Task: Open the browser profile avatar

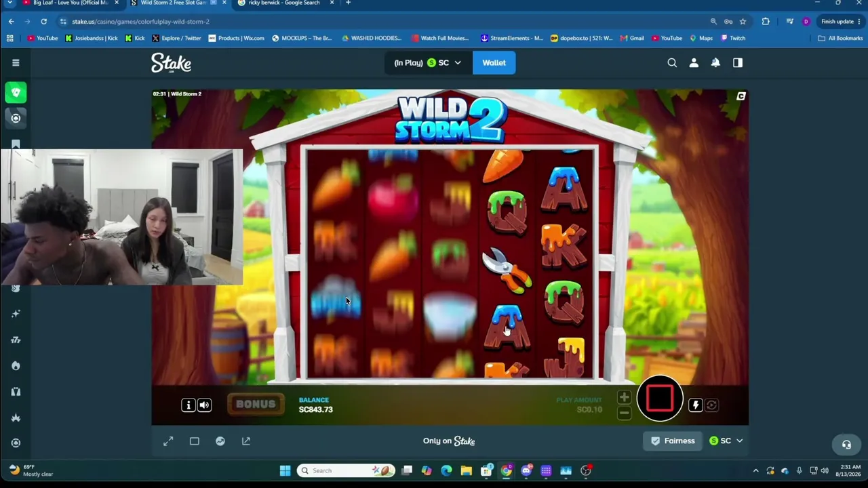Action: click(806, 22)
